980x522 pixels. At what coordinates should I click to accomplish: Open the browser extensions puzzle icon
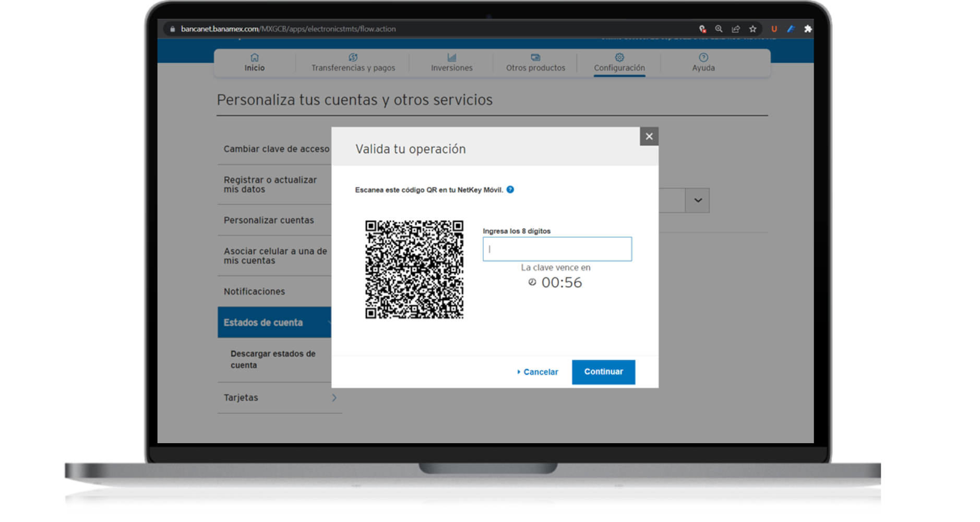click(807, 29)
